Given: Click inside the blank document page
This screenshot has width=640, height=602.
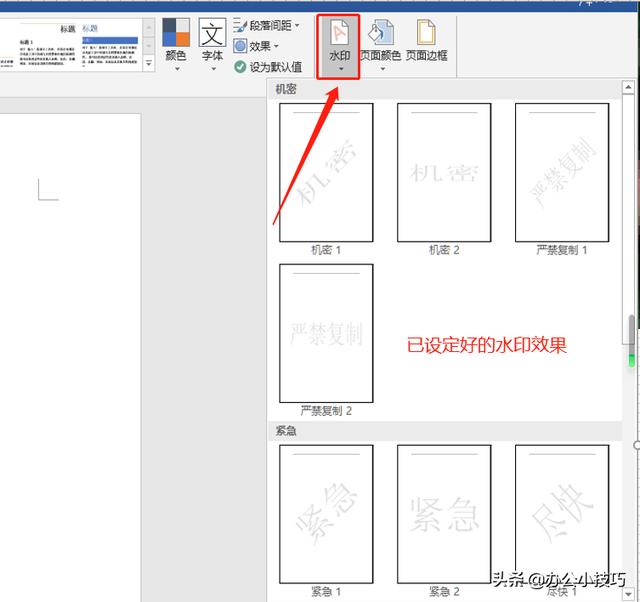Looking at the screenshot, I should (x=70, y=358).
